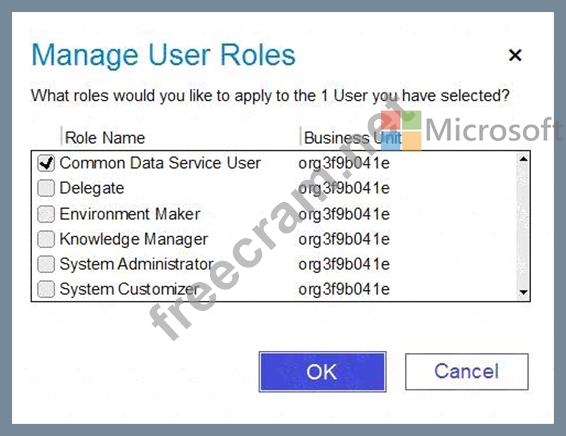The image size is (566, 436).
Task: Select the Delegate role name text
Action: [92, 188]
